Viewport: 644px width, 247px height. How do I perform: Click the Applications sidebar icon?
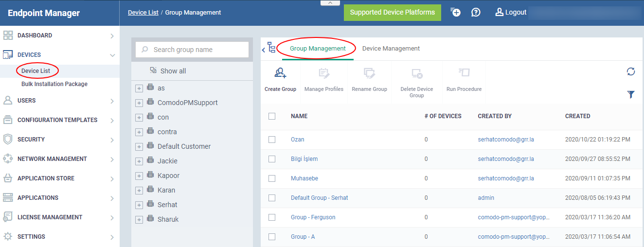click(8, 198)
